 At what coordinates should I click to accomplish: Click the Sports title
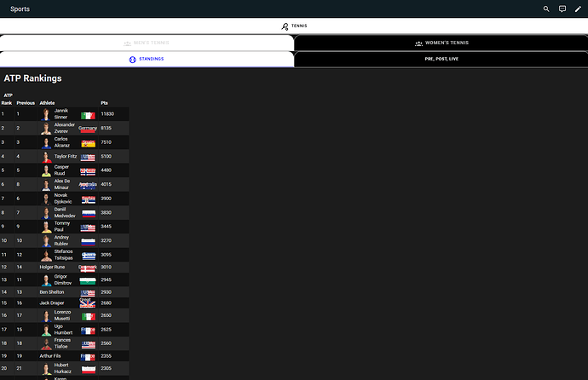click(20, 9)
